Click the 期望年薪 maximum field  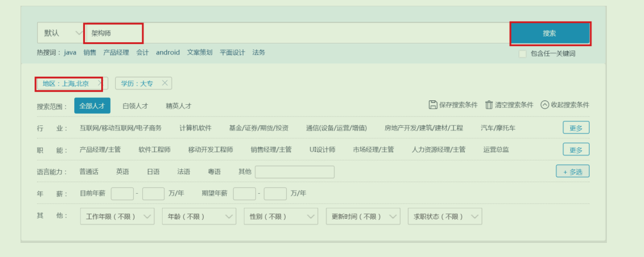click(x=275, y=194)
